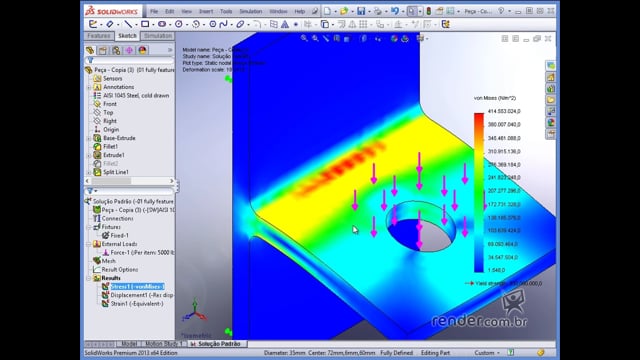Click Zoom to Fit in the view toolbar
640x360 pixels.
pos(304,38)
